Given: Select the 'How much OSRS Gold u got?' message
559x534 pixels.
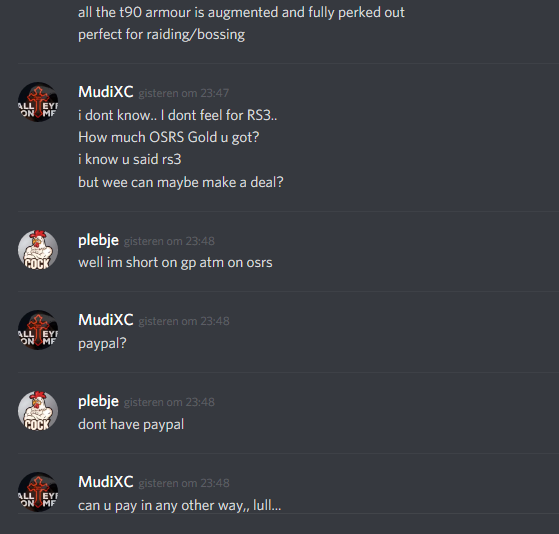Looking at the screenshot, I should coord(169,137).
